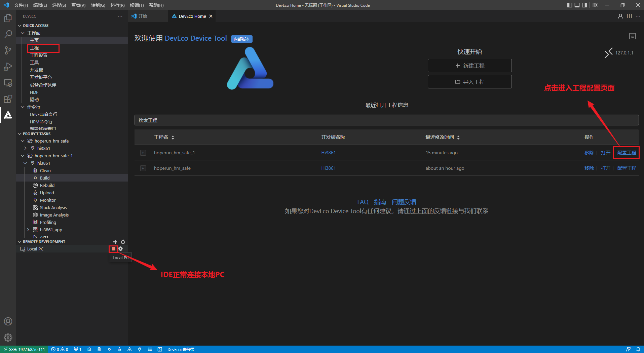Click the 导入工程 button
The height and width of the screenshot is (353, 644).
[x=469, y=82]
